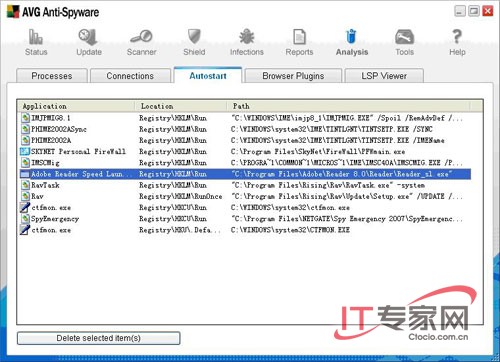The width and height of the screenshot is (500, 362).
Task: Click the PFWmain.exe path cell
Action: 318,152
